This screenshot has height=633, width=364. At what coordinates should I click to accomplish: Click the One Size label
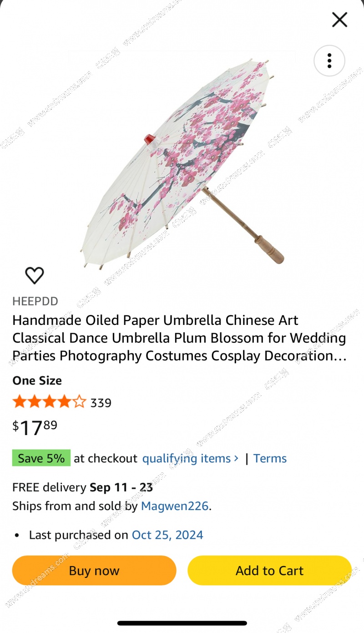click(37, 380)
